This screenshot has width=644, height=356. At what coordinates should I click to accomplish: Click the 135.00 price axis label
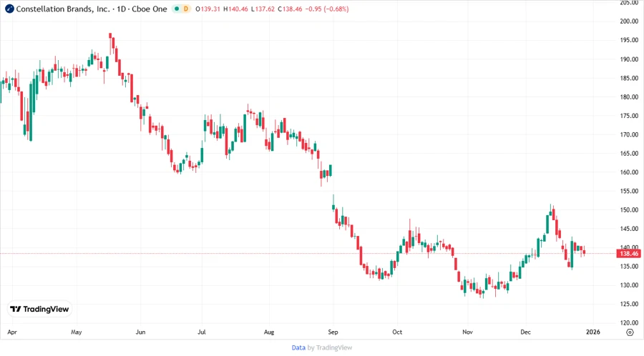(x=629, y=266)
